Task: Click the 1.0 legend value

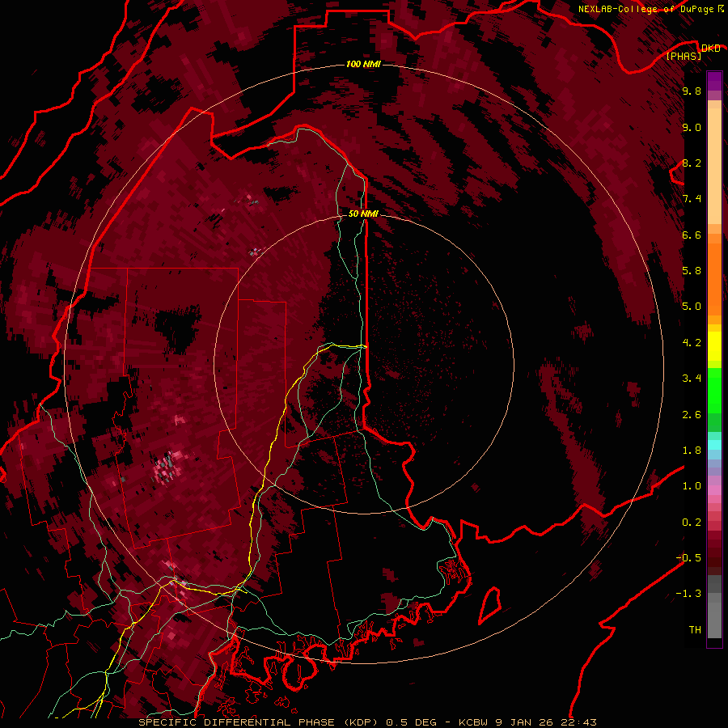Action: point(692,486)
